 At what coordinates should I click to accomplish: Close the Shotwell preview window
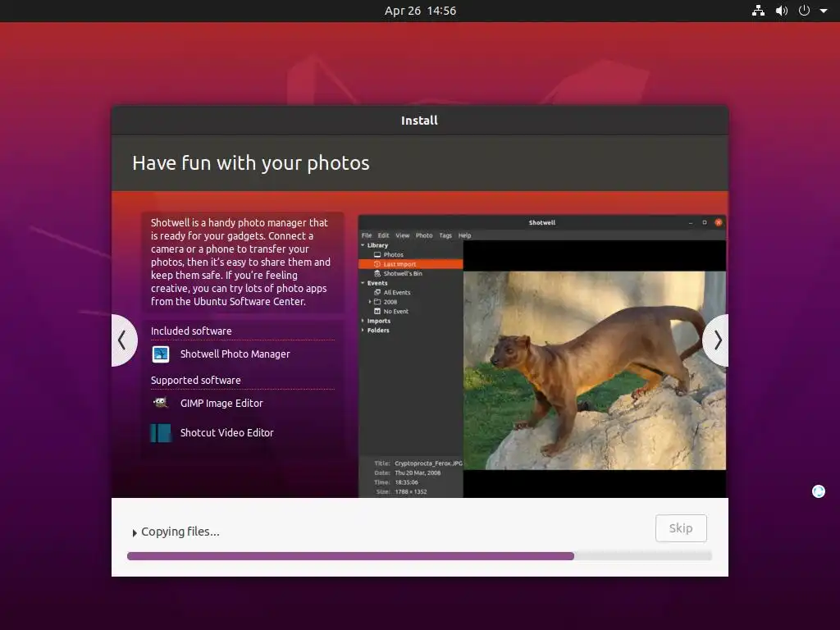tap(719, 222)
